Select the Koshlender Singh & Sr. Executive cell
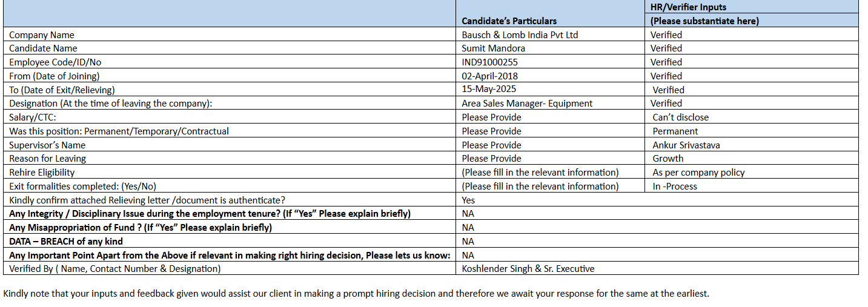The height and width of the screenshot is (307, 868). point(528,269)
